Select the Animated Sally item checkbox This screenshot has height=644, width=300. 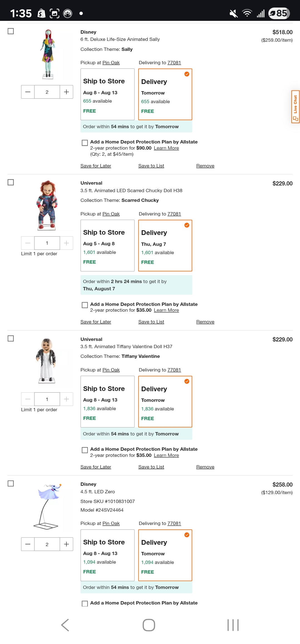[11, 31]
